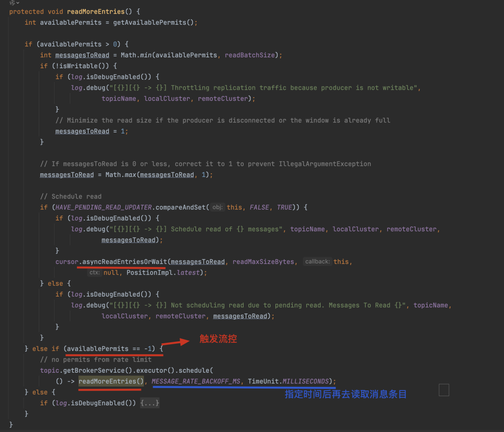Image resolution: width=504 pixels, height=432 pixels.
Task: Click the 'Throttling replication traffic' log string
Action: coord(264,88)
